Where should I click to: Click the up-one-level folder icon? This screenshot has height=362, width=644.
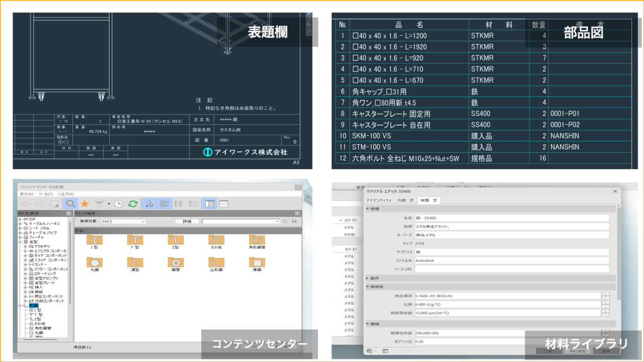point(54,204)
